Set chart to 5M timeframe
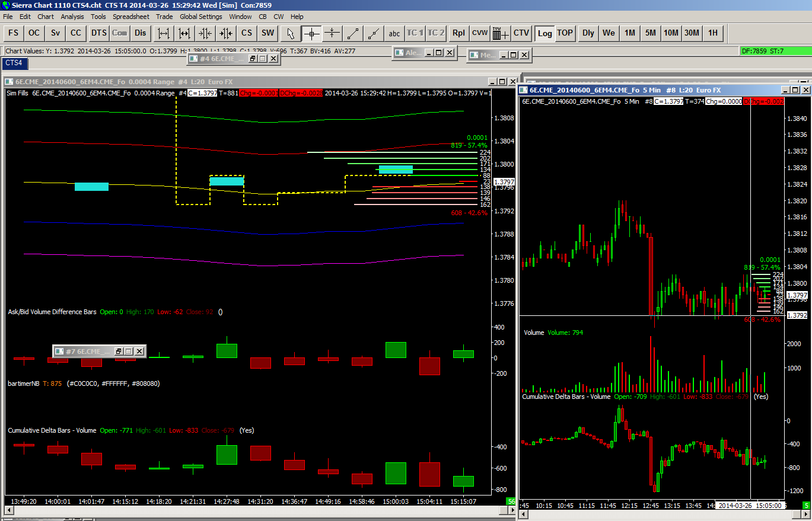 (651, 33)
